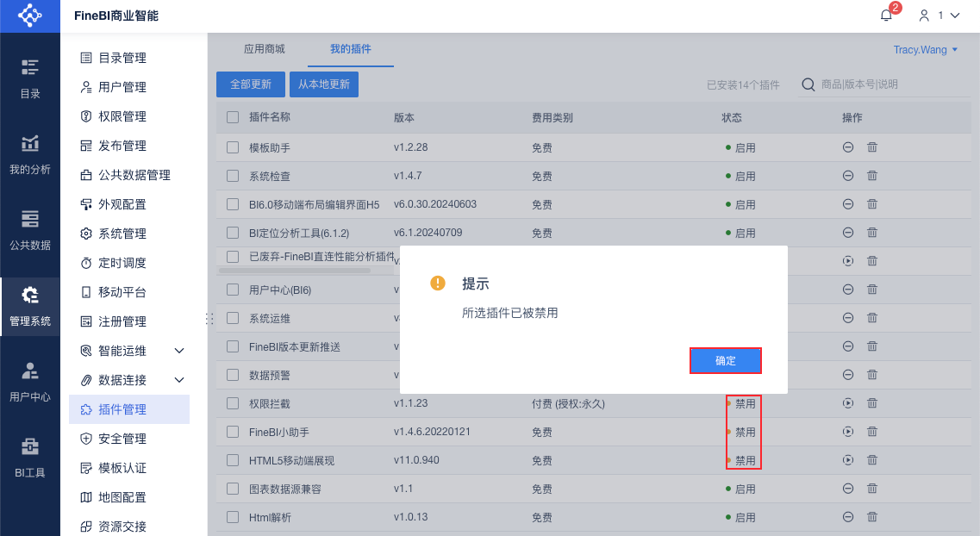
Task: Disable the 系统检查 plugin via its icon
Action: pos(848,176)
